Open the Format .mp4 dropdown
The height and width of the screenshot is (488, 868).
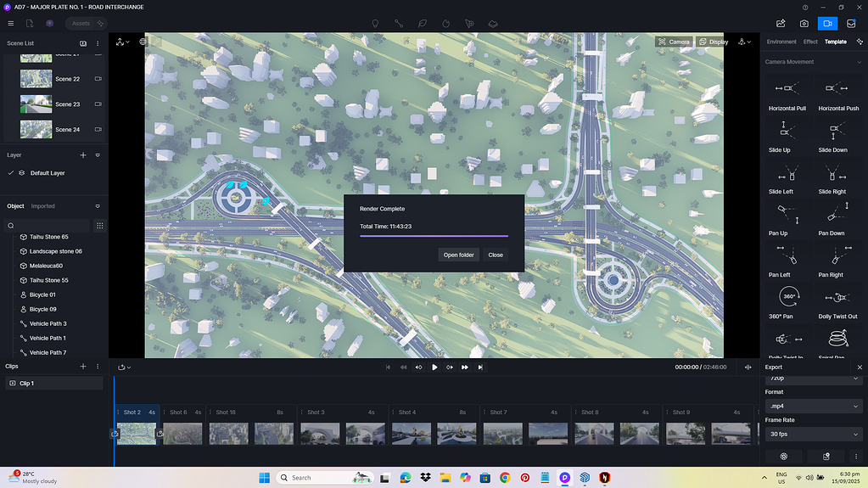[x=813, y=406]
